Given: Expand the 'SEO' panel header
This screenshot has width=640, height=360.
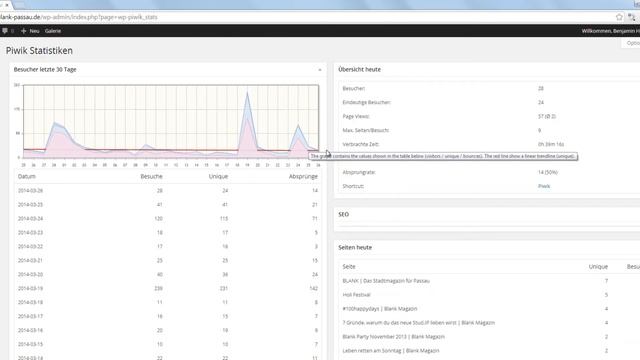Looking at the screenshot, I should [x=343, y=214].
